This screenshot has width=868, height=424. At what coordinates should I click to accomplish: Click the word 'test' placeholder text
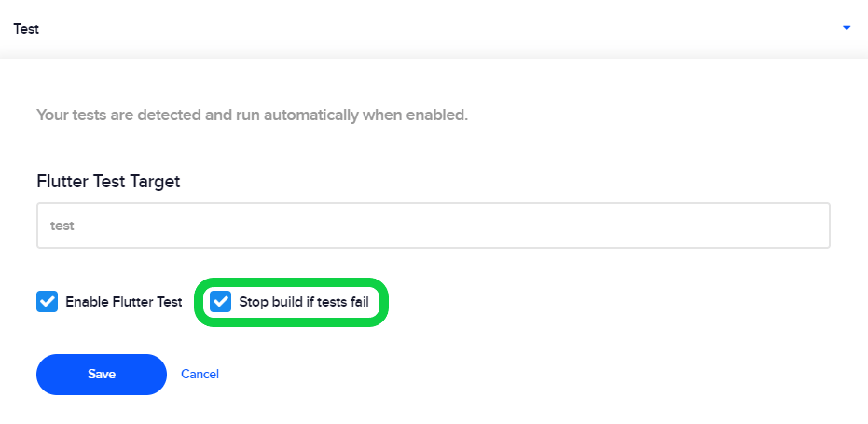coord(62,226)
